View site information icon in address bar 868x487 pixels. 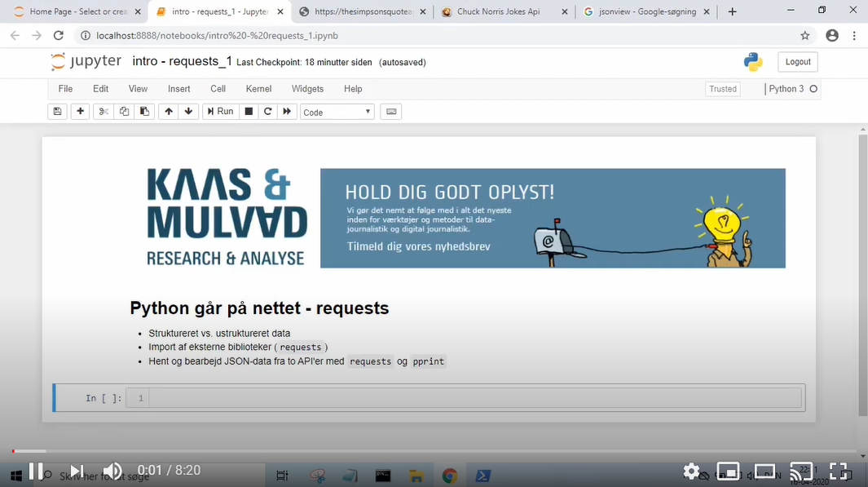86,35
